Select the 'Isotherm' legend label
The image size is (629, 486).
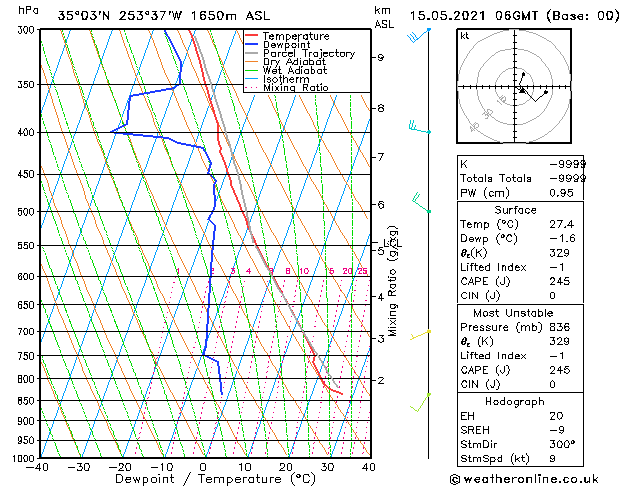[286, 79]
